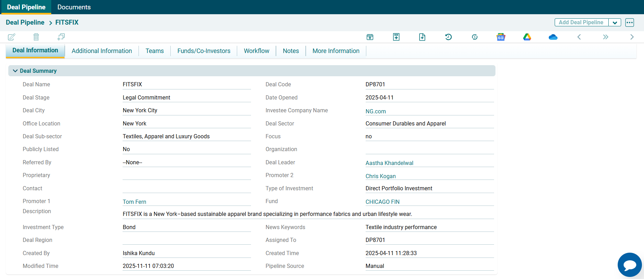
Task: Click the trash delete icon
Action: click(36, 37)
